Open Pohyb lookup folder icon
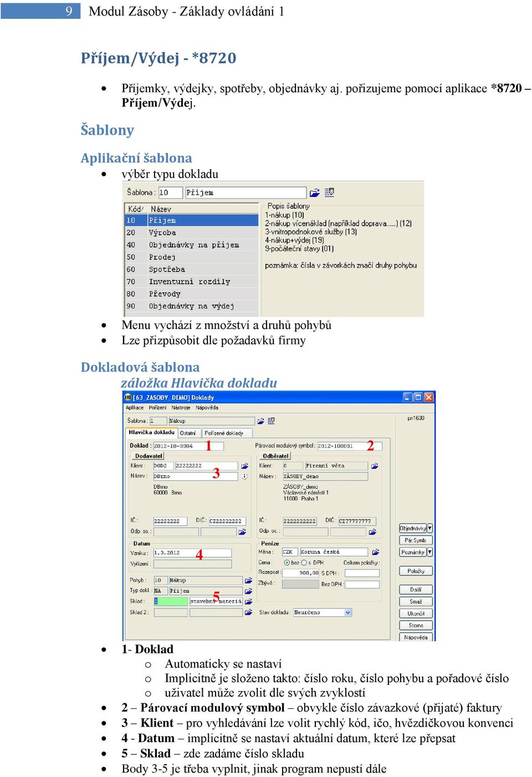This screenshot has height=777, width=532. click(248, 581)
